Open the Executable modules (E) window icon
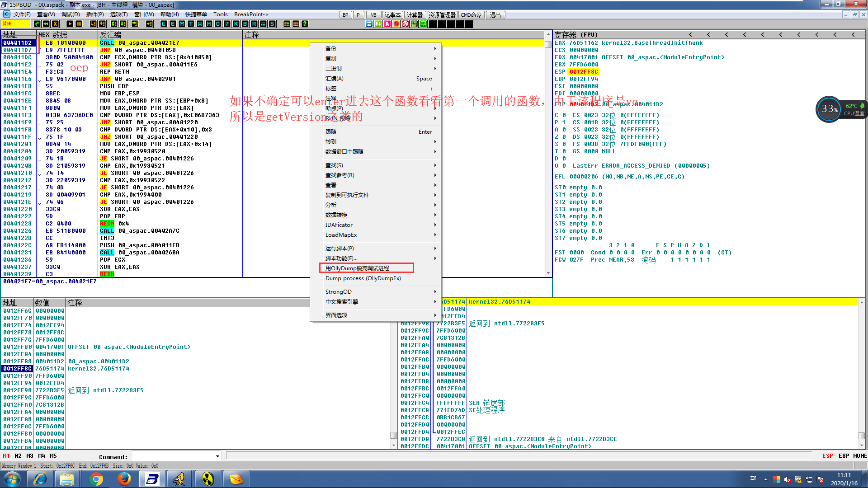 [x=173, y=24]
